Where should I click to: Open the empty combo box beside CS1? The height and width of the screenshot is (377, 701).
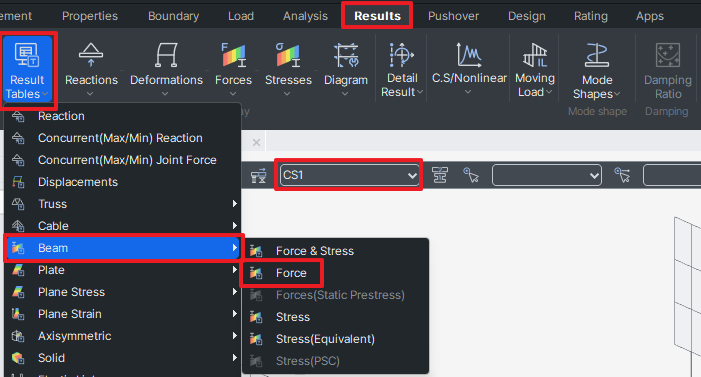coord(546,175)
